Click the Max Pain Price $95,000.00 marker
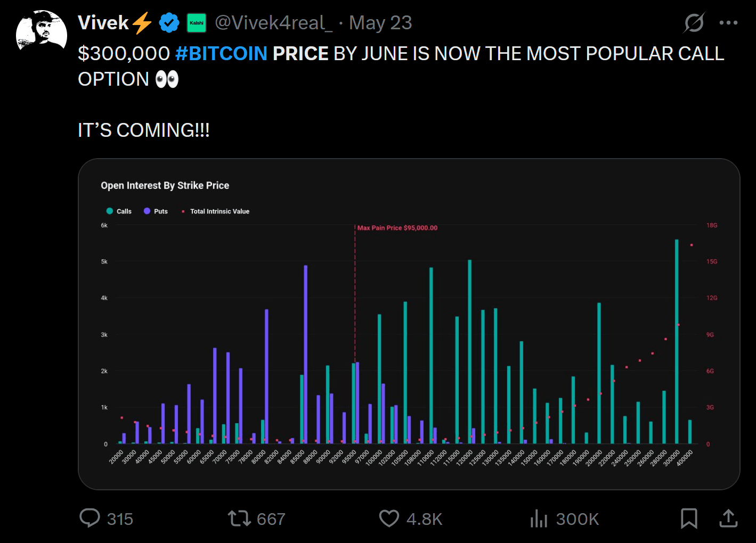Screen dimensions: 756x543 point(397,228)
